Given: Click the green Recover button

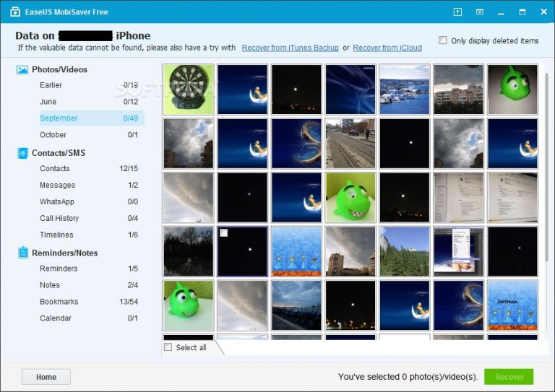Looking at the screenshot, I should point(509,376).
